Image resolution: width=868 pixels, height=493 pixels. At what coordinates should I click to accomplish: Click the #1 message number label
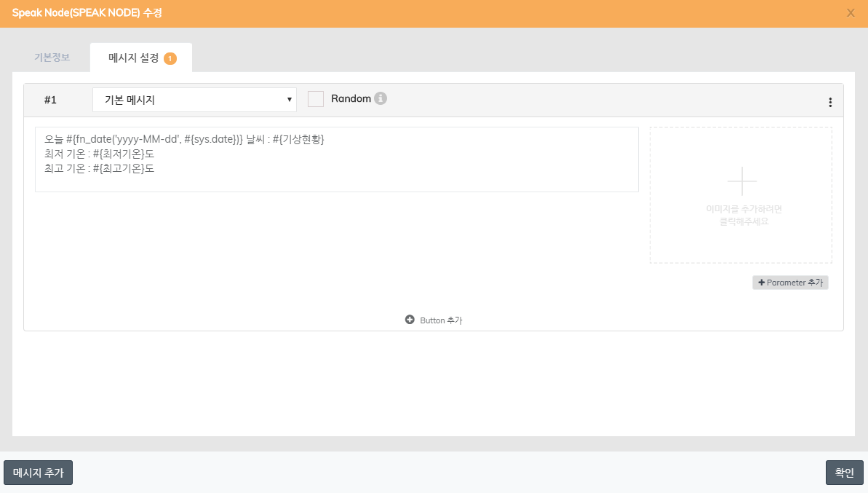[x=50, y=100]
